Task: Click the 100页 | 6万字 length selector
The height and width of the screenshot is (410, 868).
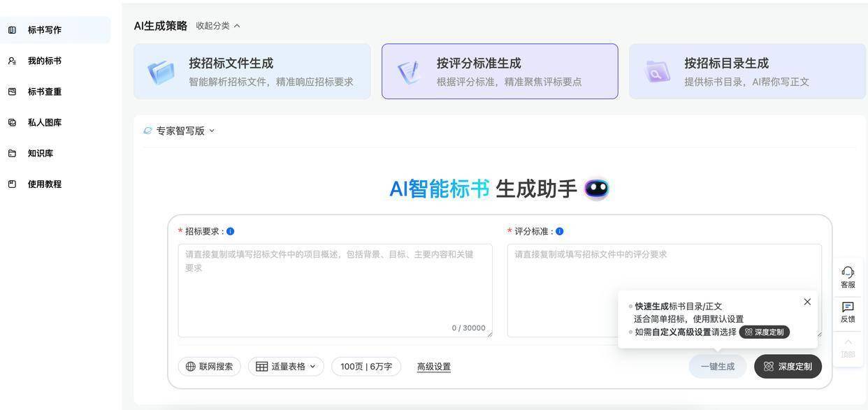Action: 366,367
